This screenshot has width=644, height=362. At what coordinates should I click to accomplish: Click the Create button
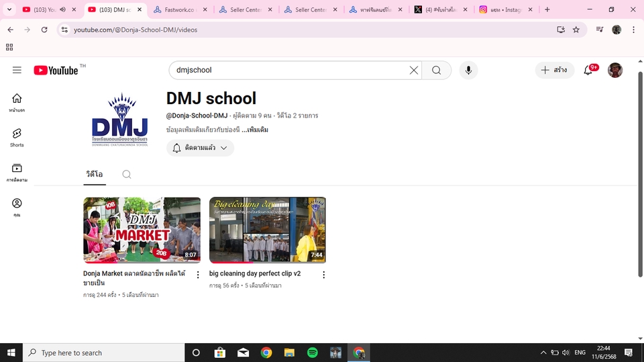(554, 70)
